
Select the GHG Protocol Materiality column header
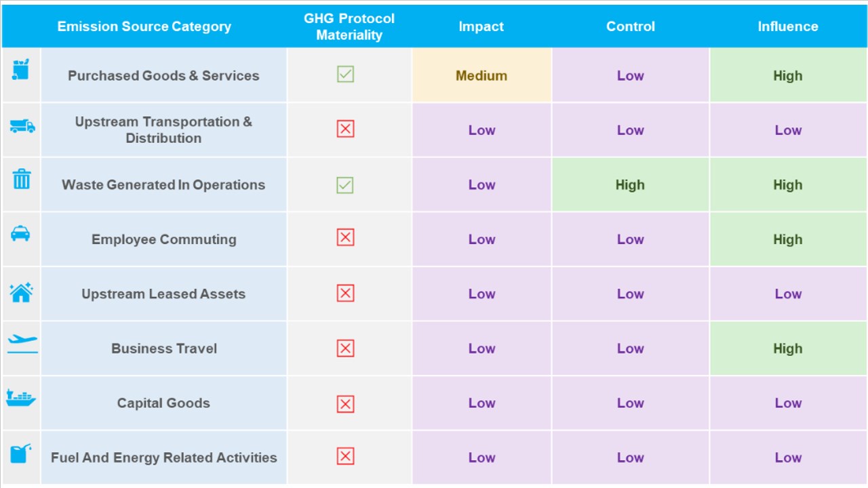(349, 26)
